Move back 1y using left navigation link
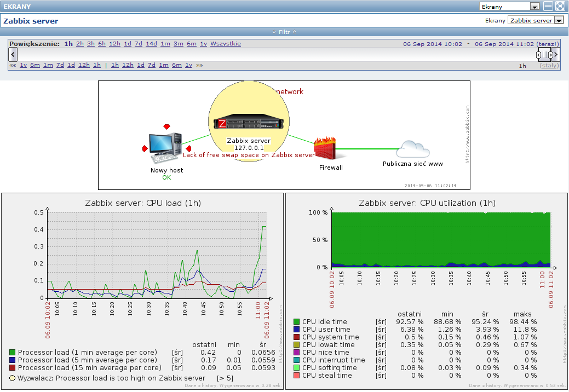The image size is (569, 392). tap(23, 65)
